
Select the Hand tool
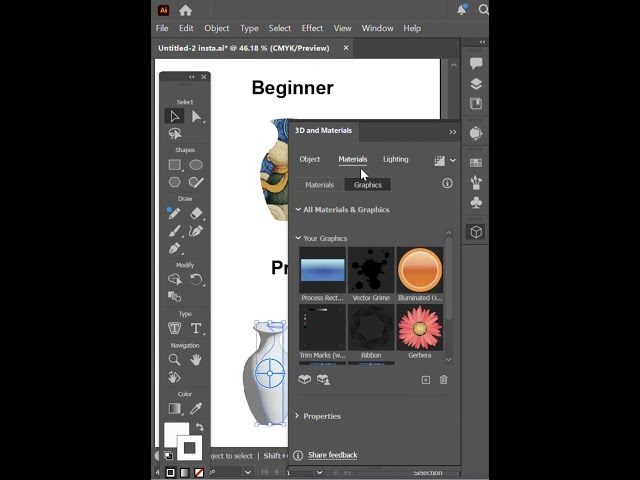pyautogui.click(x=196, y=360)
